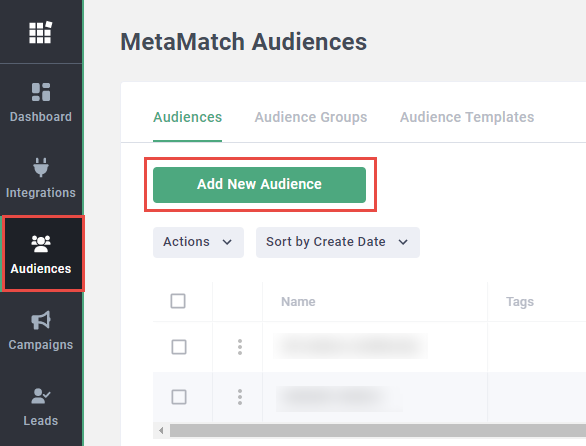The image size is (586, 446).
Task: Open the first row's three-dot menu
Action: (x=240, y=347)
